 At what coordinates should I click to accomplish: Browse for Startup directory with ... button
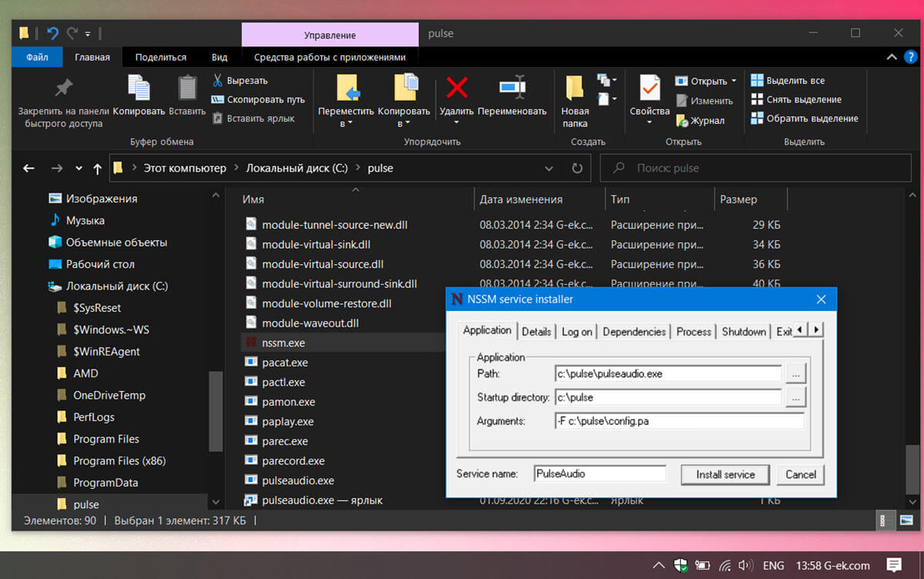pos(795,397)
